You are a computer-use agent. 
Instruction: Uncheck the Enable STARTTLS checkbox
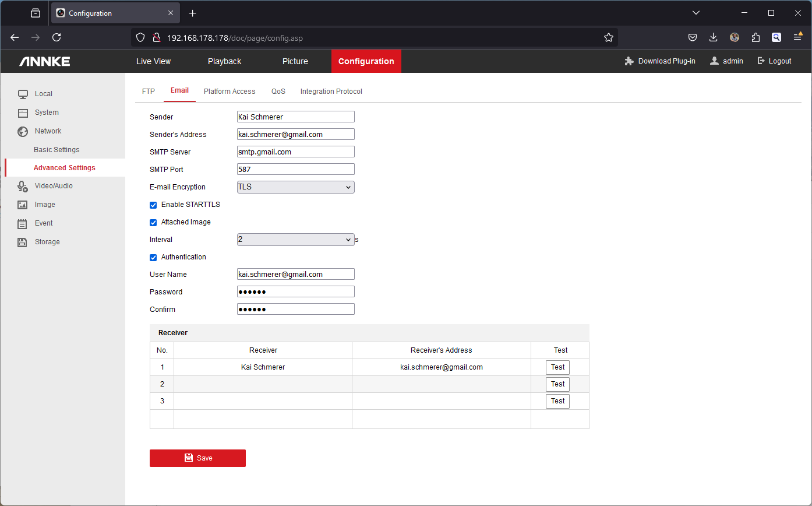click(154, 205)
